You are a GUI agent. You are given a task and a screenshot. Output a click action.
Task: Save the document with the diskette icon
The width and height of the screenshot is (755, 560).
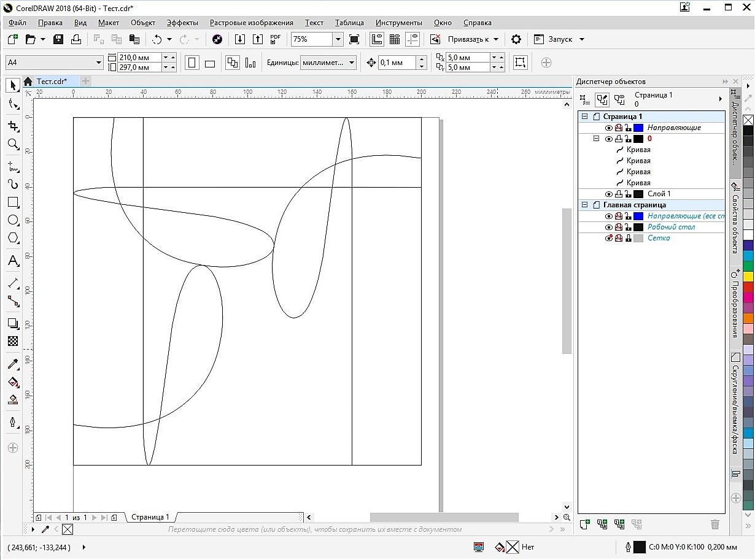pyautogui.click(x=58, y=39)
